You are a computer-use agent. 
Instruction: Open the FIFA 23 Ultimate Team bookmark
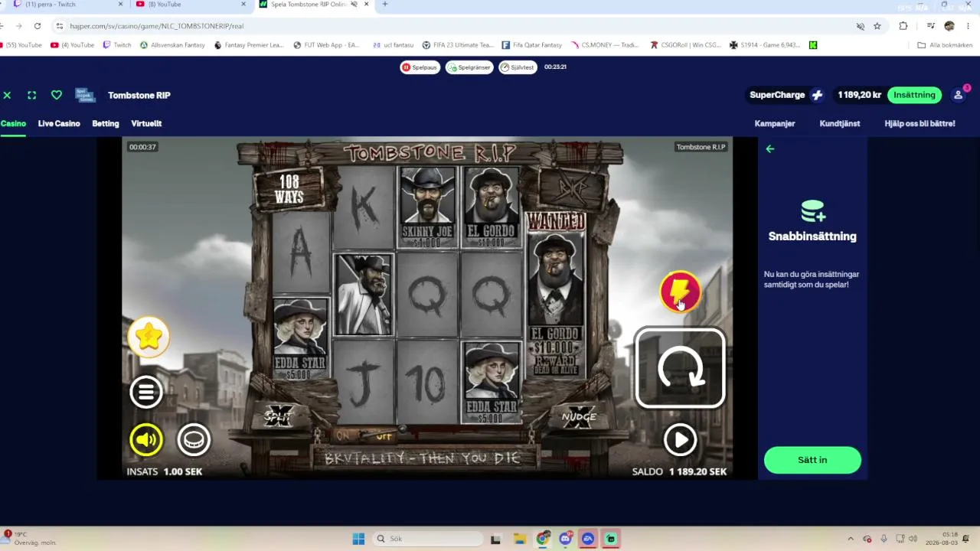(459, 45)
